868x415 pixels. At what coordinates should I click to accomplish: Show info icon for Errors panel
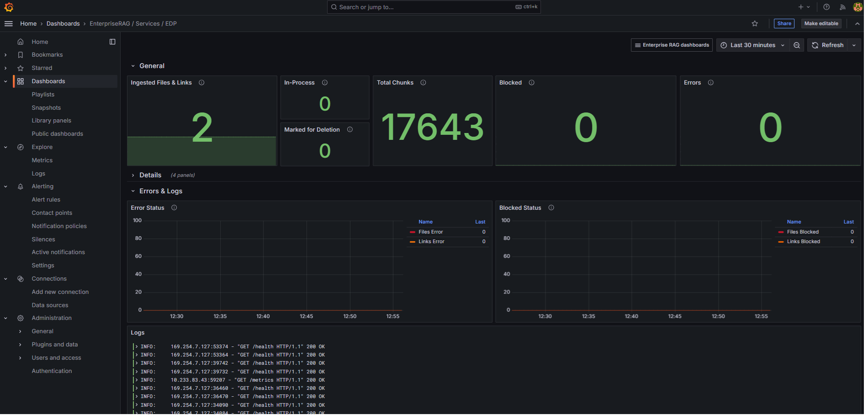click(710, 83)
